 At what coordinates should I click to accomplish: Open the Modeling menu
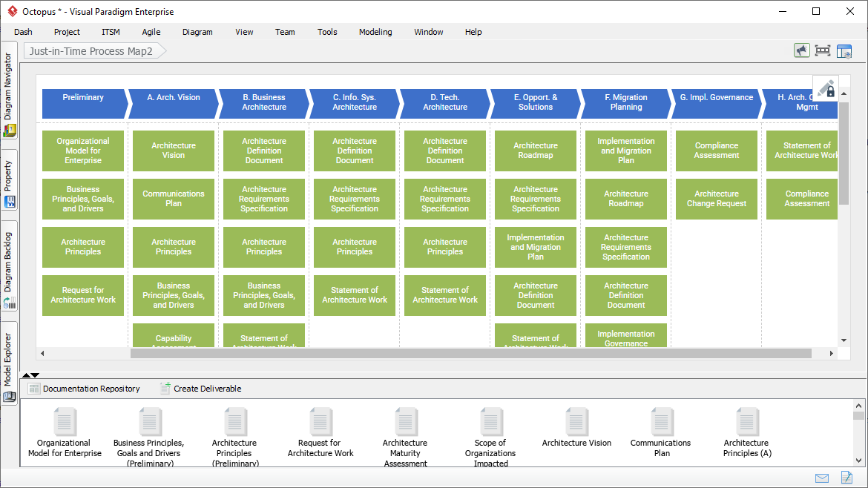[375, 32]
